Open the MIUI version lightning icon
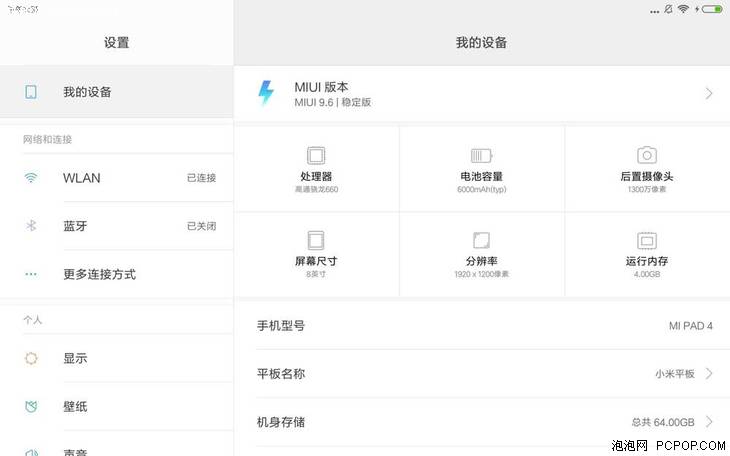 pyautogui.click(x=266, y=92)
